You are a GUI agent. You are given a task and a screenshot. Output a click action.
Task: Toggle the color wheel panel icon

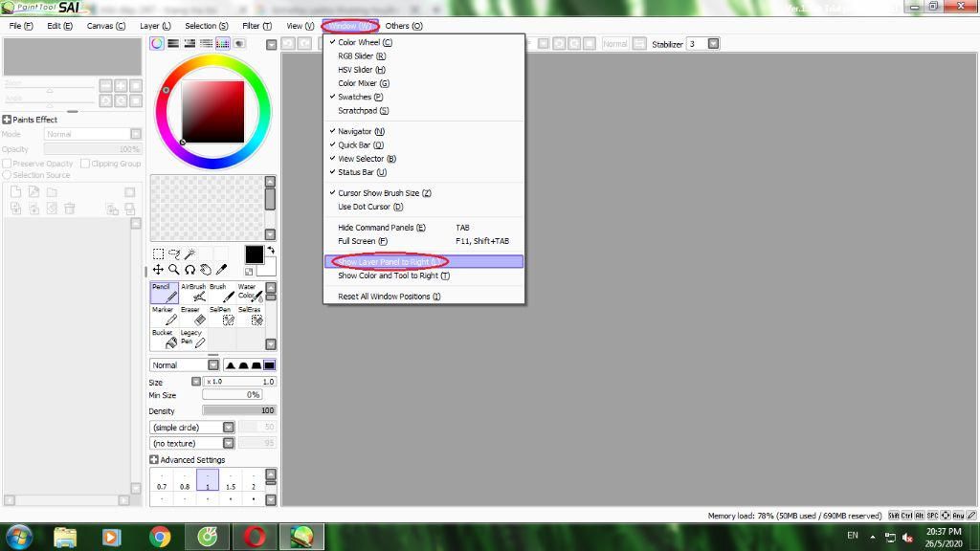coord(157,43)
